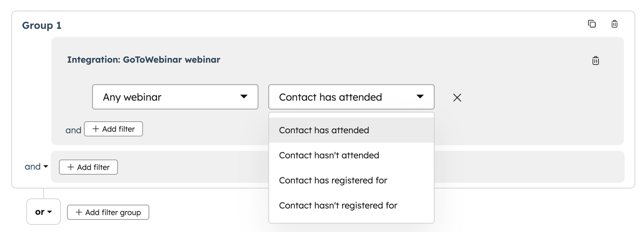Click Add filter inside the GoToWebinar filter
644x232 pixels.
(114, 129)
